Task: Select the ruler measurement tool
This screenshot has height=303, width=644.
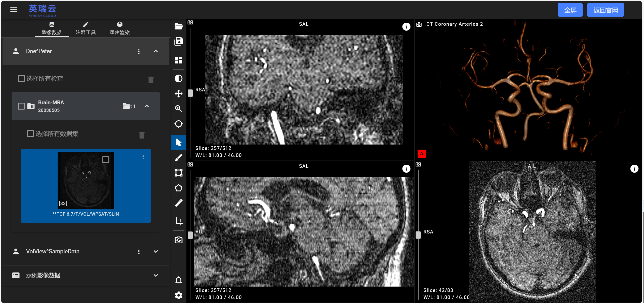Action: [x=179, y=203]
